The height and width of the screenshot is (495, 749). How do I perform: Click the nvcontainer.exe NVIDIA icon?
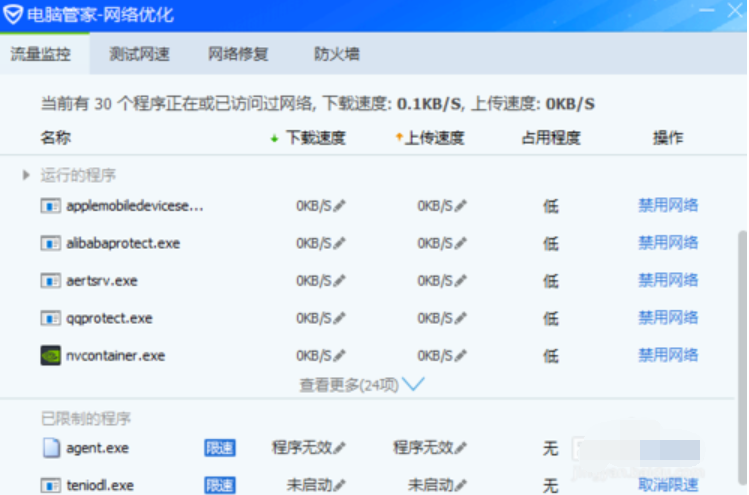(x=50, y=356)
